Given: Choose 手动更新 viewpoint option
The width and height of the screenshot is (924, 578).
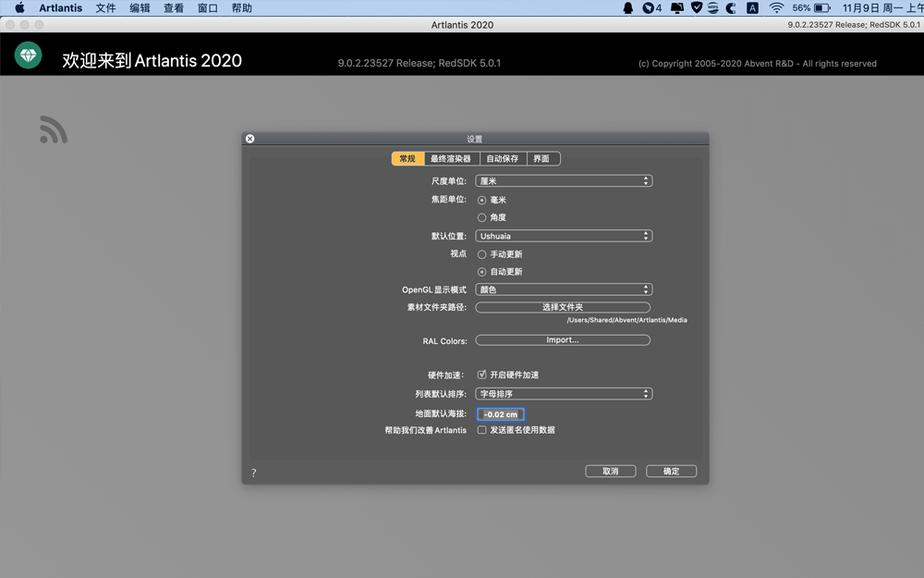Looking at the screenshot, I should pyautogui.click(x=481, y=254).
